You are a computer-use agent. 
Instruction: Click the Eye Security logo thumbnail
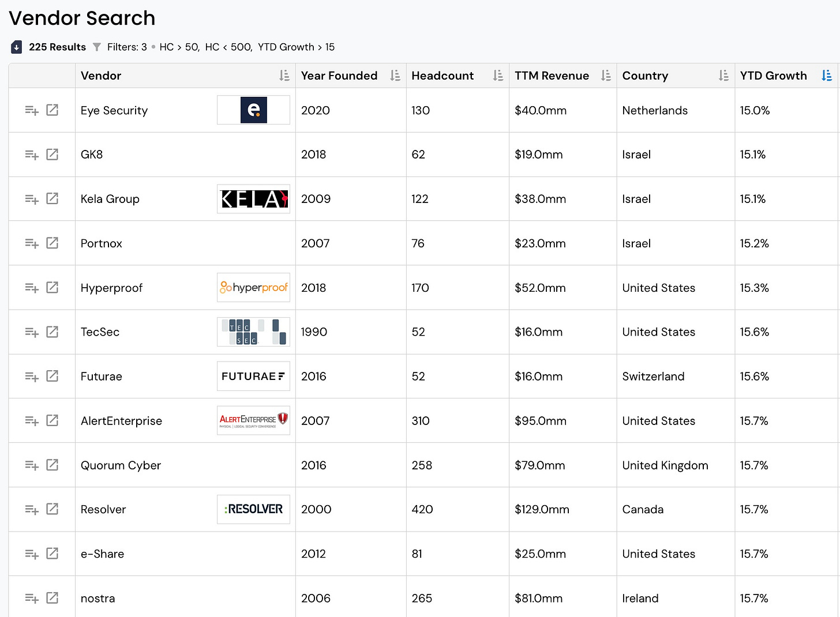coord(253,110)
